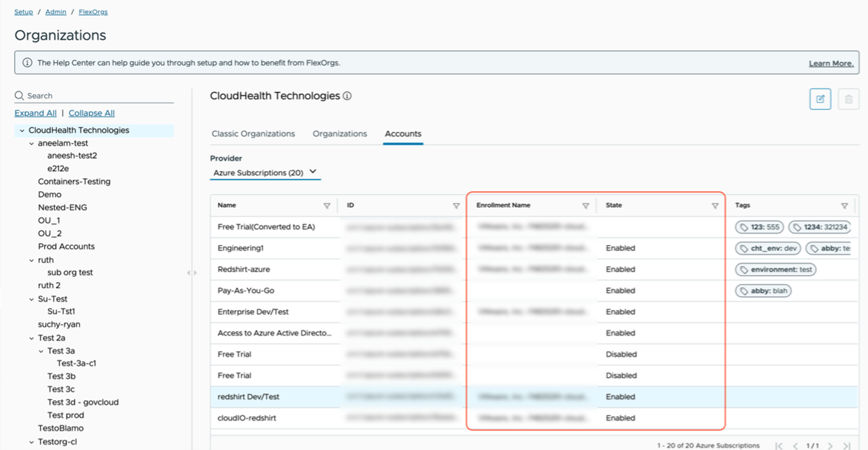Select the Engineering1 subscription row
Image resolution: width=868 pixels, height=450 pixels.
[x=534, y=248]
